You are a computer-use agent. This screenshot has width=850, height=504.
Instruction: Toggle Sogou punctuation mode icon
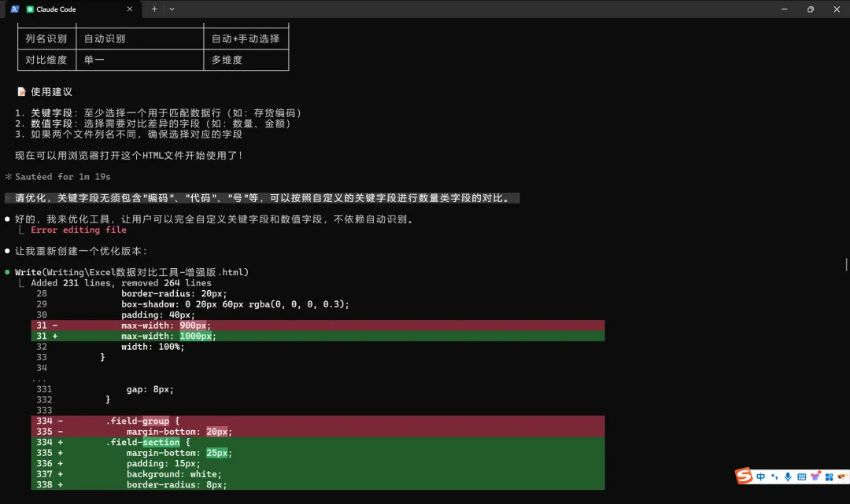[774, 477]
